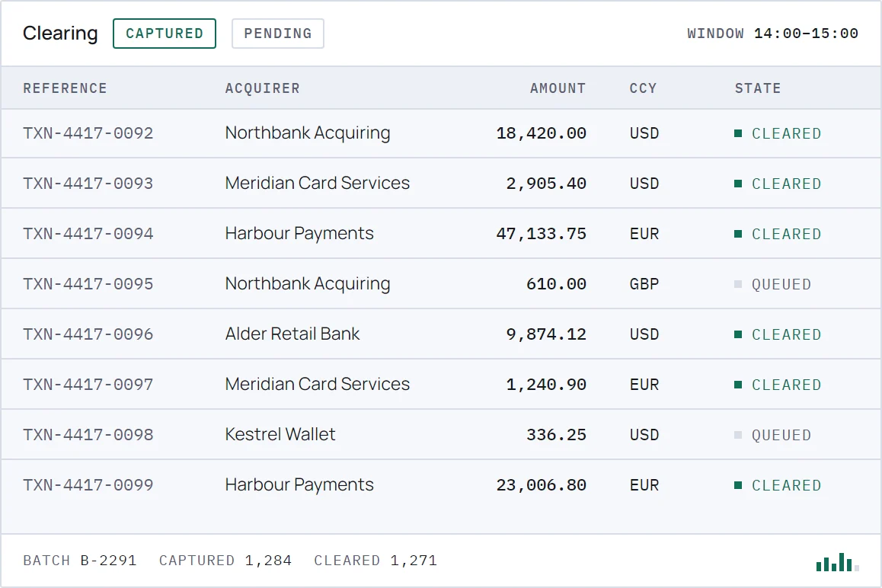Select reference TXN-4417-0099
The image size is (882, 588).
pyautogui.click(x=88, y=485)
